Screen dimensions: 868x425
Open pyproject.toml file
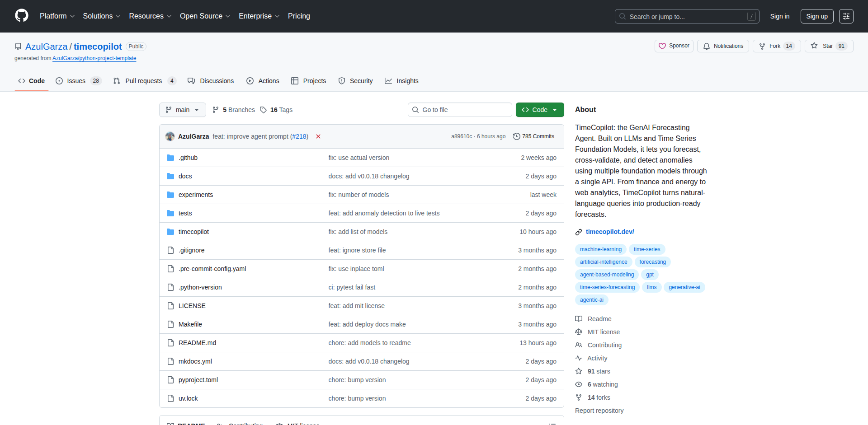tap(198, 380)
